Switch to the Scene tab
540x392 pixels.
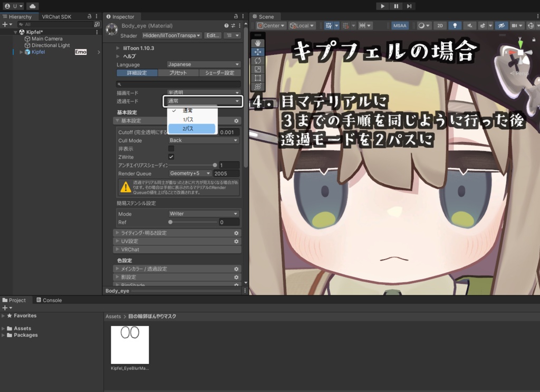point(263,16)
